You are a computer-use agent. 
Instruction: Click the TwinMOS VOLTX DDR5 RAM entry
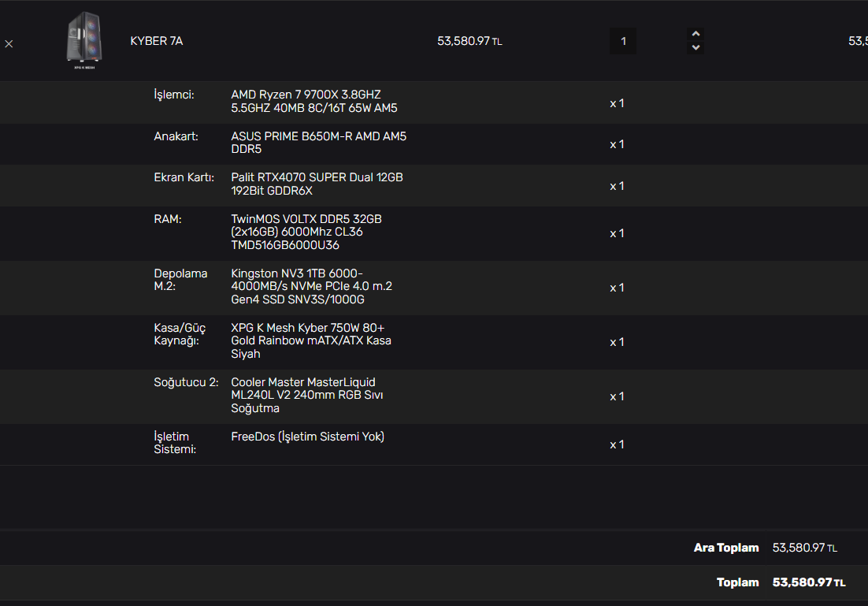tap(306, 232)
